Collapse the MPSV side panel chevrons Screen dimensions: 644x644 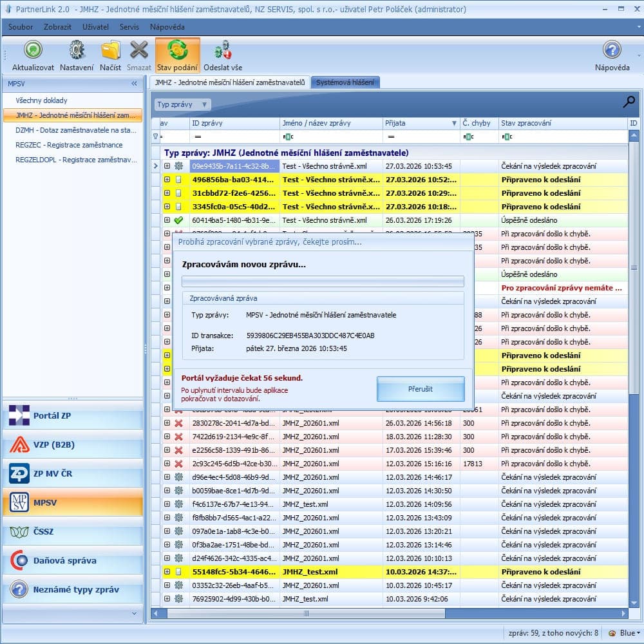(135, 83)
